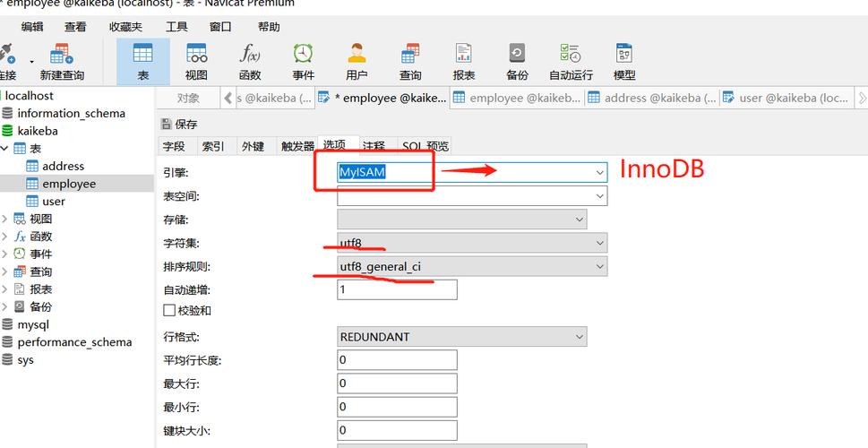Select the 表 toolbar icon
The image size is (868, 448).
(x=142, y=54)
